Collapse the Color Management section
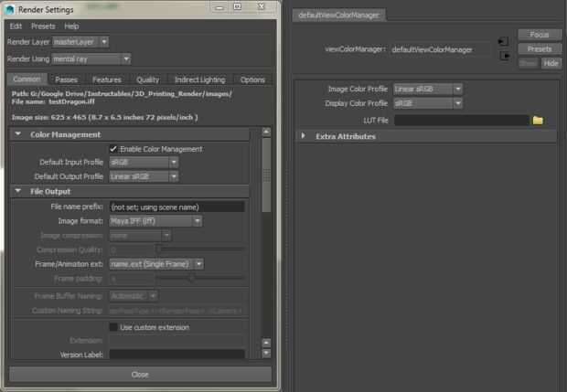 coord(17,134)
